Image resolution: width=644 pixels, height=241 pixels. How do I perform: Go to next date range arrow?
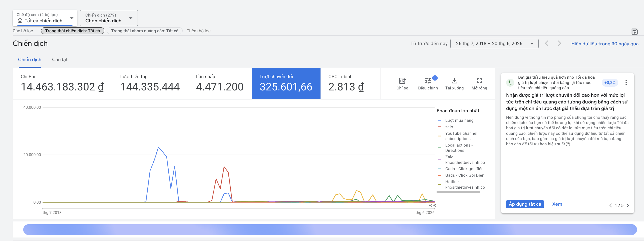pyautogui.click(x=559, y=43)
